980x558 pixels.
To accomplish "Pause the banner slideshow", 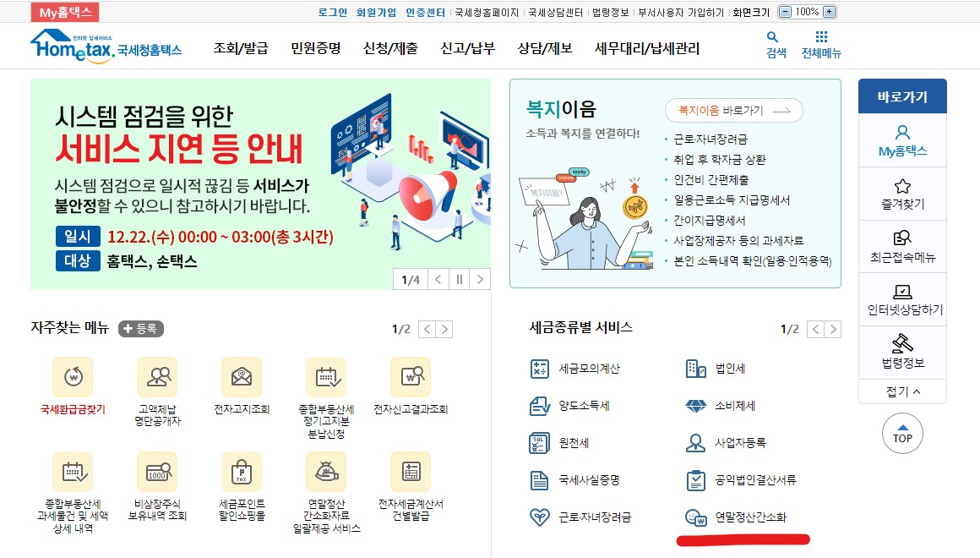I will pos(460,280).
